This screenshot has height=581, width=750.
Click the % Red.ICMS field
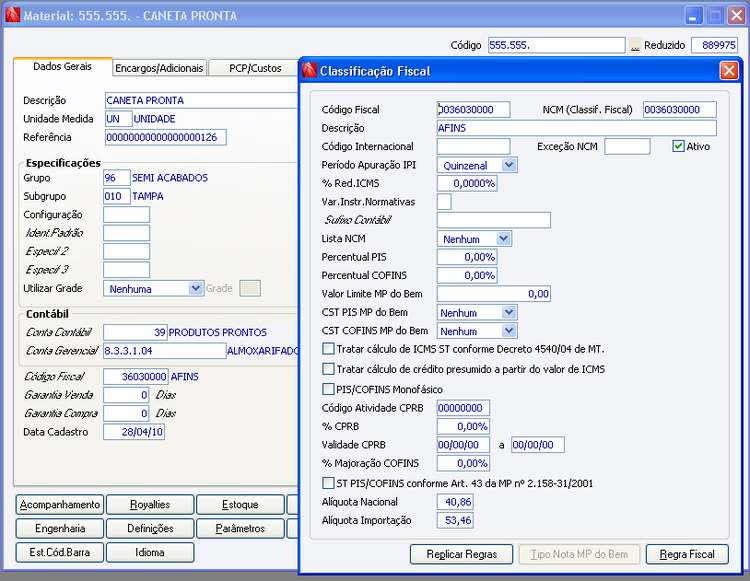467,183
